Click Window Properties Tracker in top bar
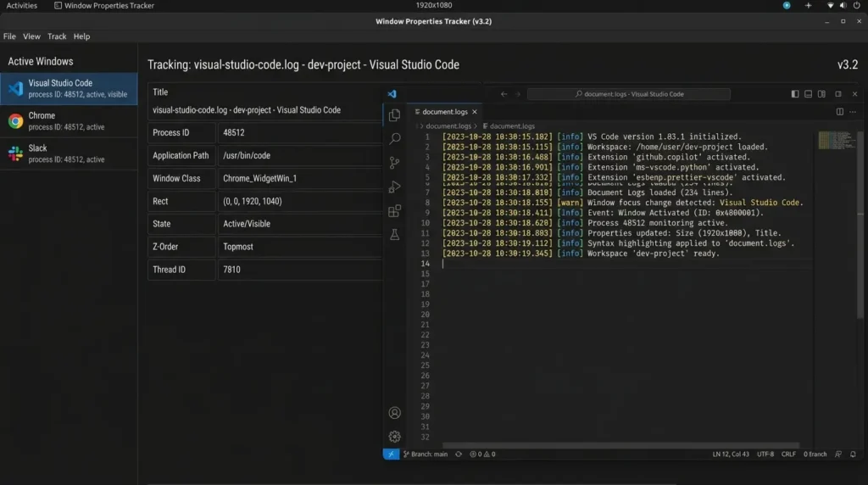The image size is (868, 485). tap(104, 6)
